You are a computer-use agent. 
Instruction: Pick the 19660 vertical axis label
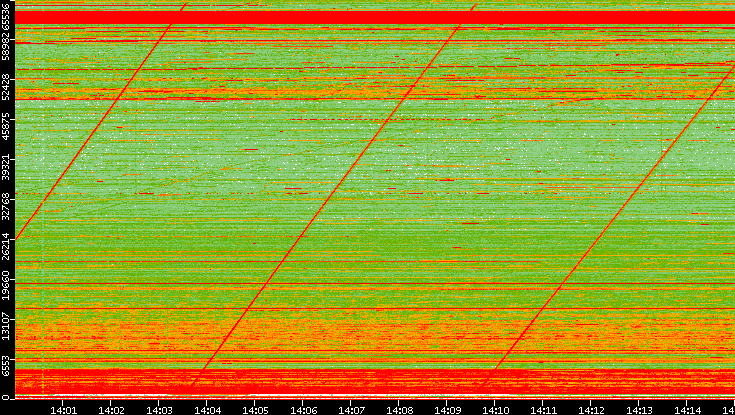click(5, 286)
